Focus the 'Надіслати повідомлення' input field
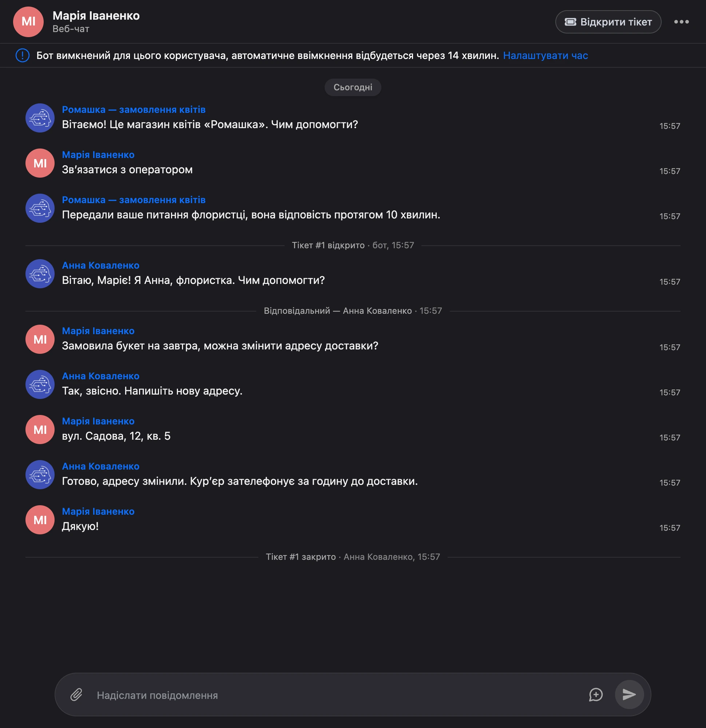This screenshot has height=728, width=706. click(x=338, y=695)
